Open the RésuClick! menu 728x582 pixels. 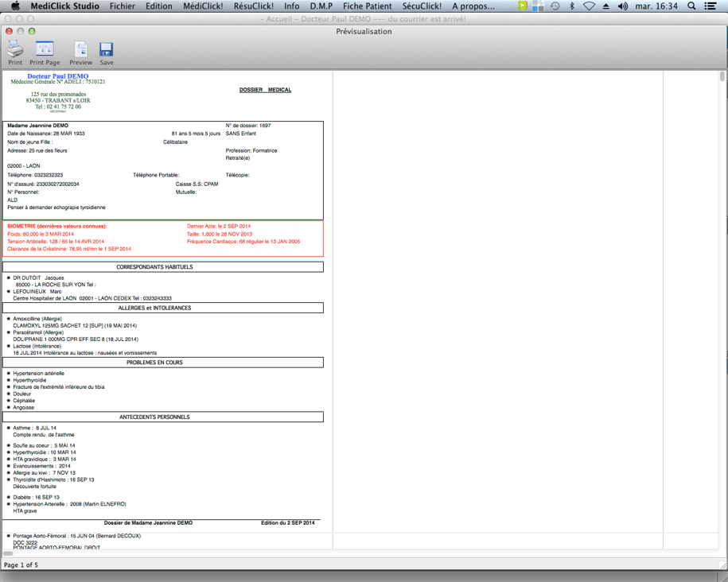253,6
